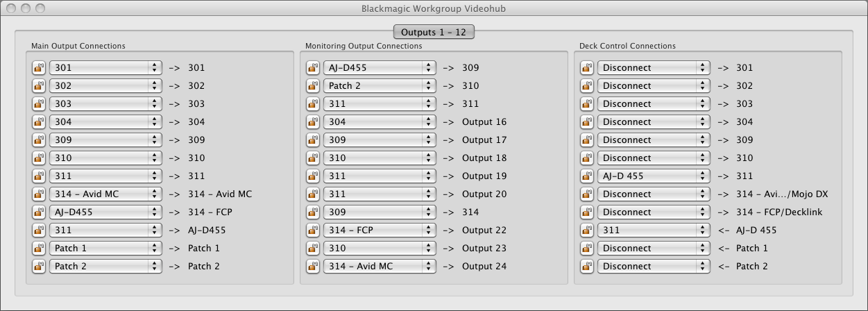Image resolution: width=868 pixels, height=311 pixels.
Task: Toggle lock for Main Output 302 row
Action: click(39, 86)
